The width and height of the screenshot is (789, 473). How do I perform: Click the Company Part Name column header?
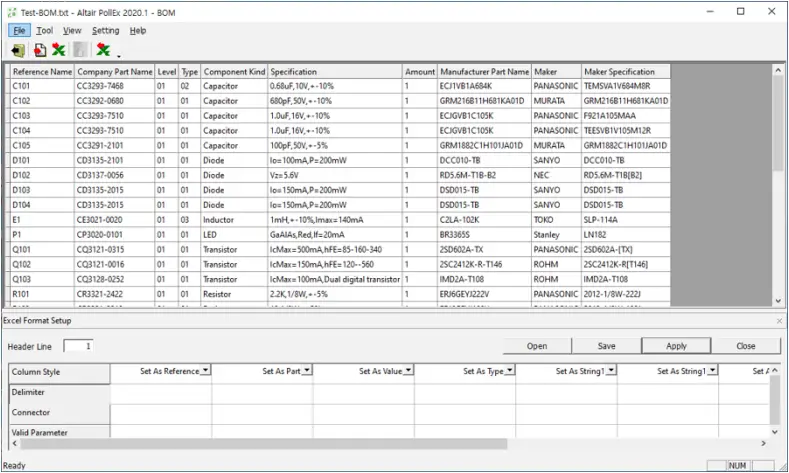tap(115, 72)
